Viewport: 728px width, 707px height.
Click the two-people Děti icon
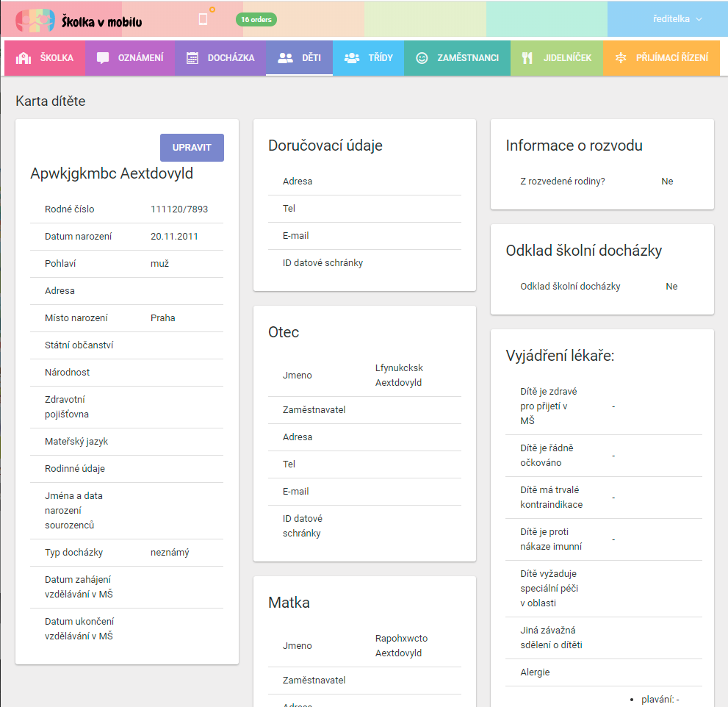point(285,58)
